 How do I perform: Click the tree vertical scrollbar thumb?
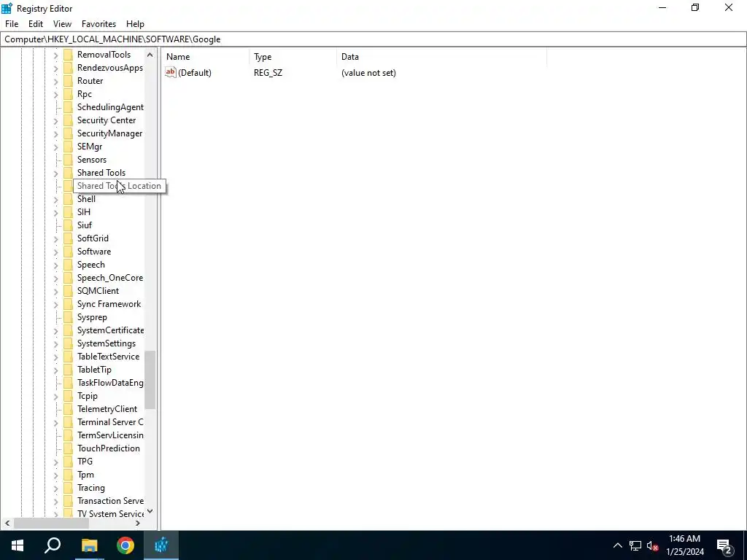pyautogui.click(x=150, y=380)
